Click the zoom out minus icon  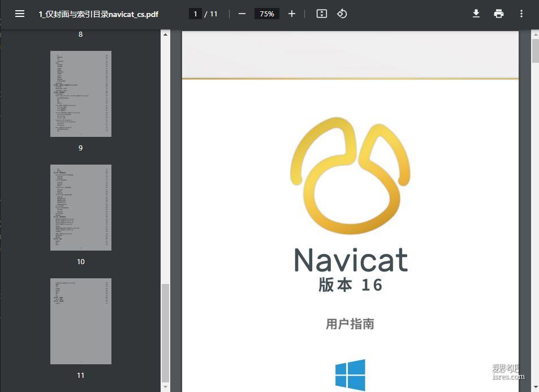[x=242, y=14]
